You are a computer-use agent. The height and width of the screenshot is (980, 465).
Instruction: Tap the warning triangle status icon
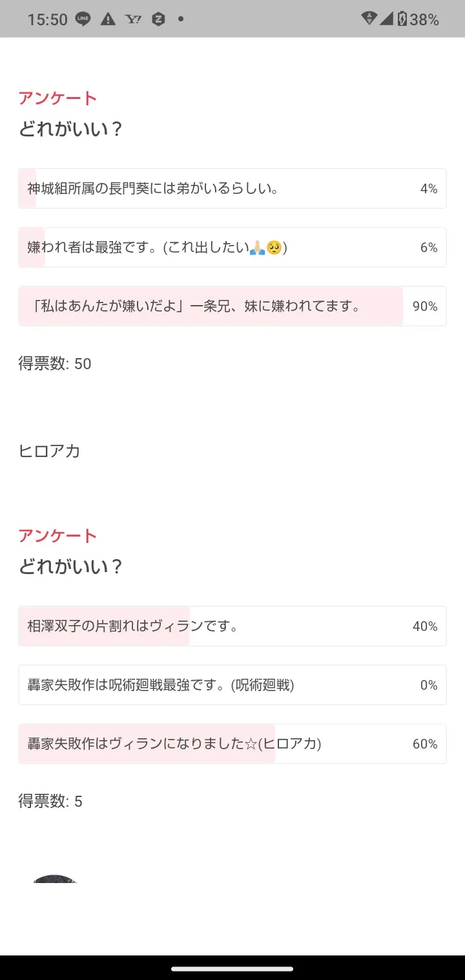click(x=108, y=19)
